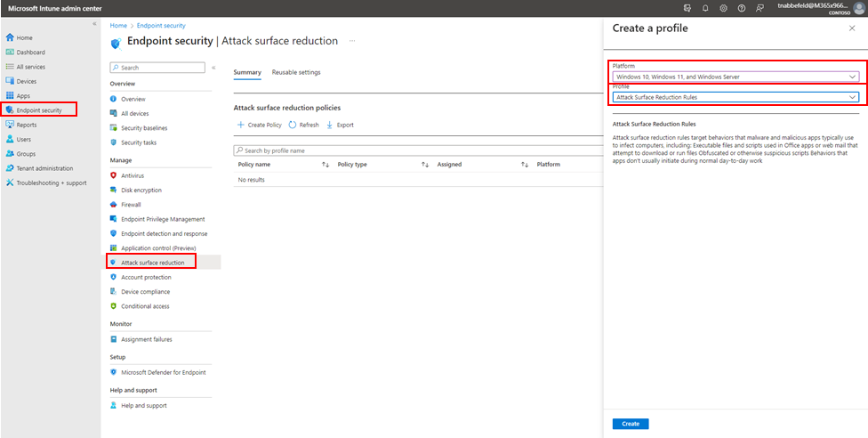Click Create Policy
This screenshot has height=438, width=868.
(260, 125)
